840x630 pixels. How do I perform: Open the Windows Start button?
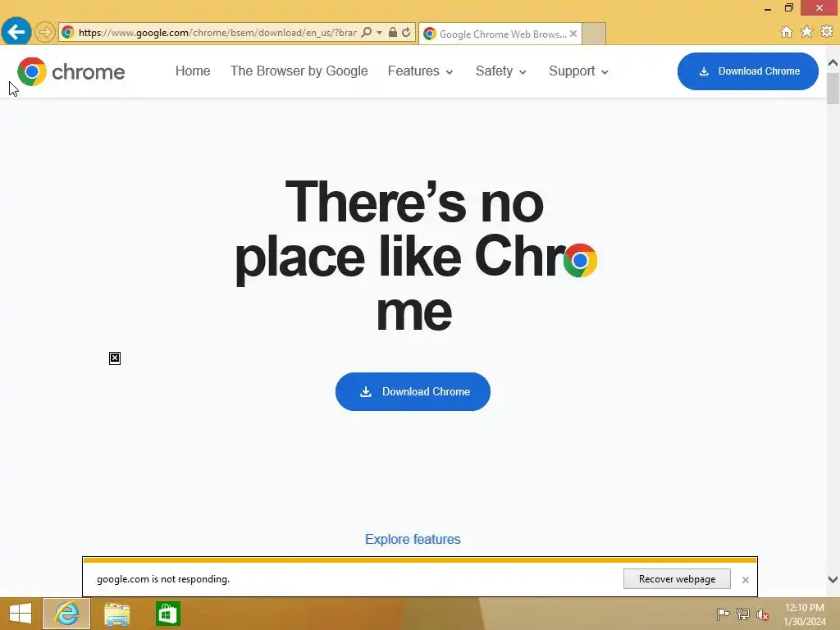21,614
